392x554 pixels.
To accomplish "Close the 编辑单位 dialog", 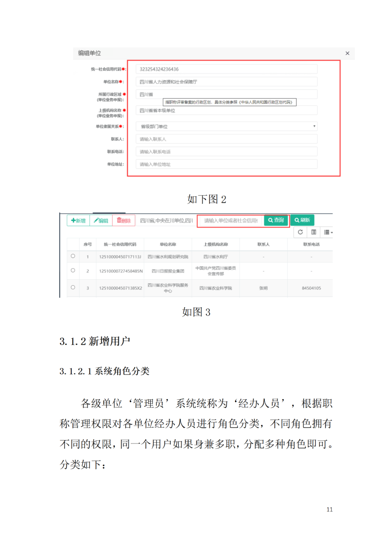I will click(x=347, y=53).
